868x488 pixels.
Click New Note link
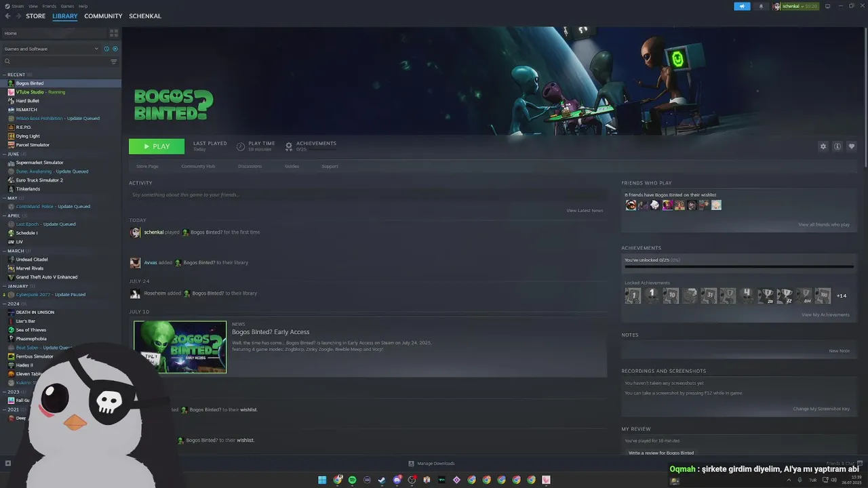pos(839,351)
